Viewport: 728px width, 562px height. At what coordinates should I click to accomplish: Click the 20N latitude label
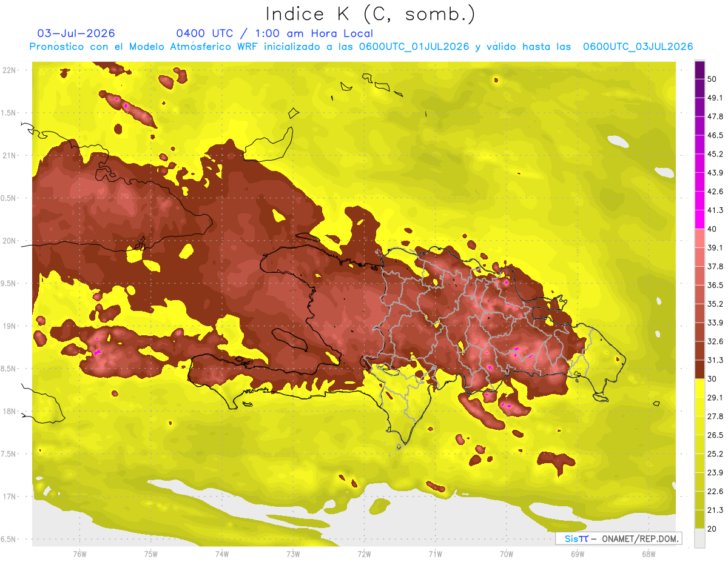10,241
